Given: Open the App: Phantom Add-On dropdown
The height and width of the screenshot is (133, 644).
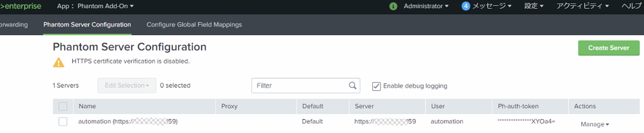Looking at the screenshot, I should click(x=95, y=6).
